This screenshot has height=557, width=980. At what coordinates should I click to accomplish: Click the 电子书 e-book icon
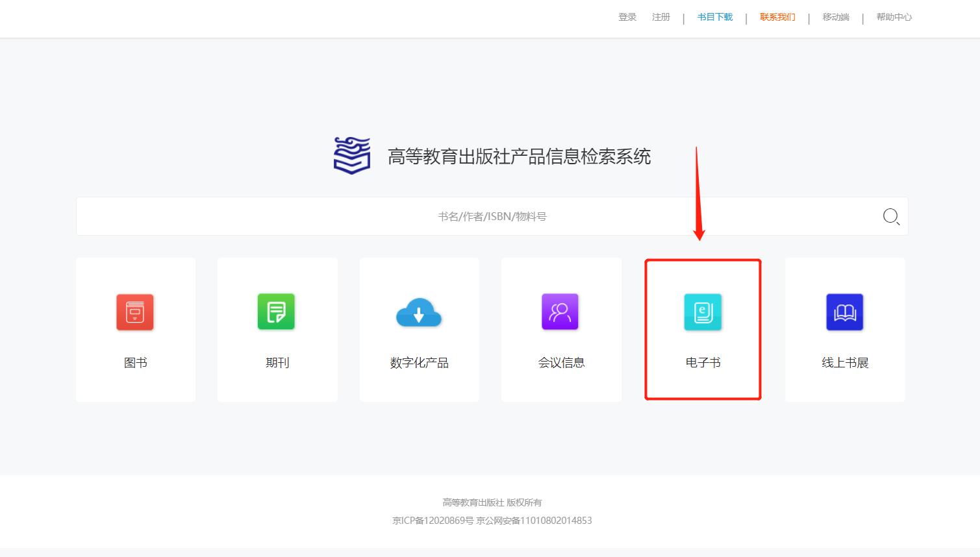tap(703, 312)
